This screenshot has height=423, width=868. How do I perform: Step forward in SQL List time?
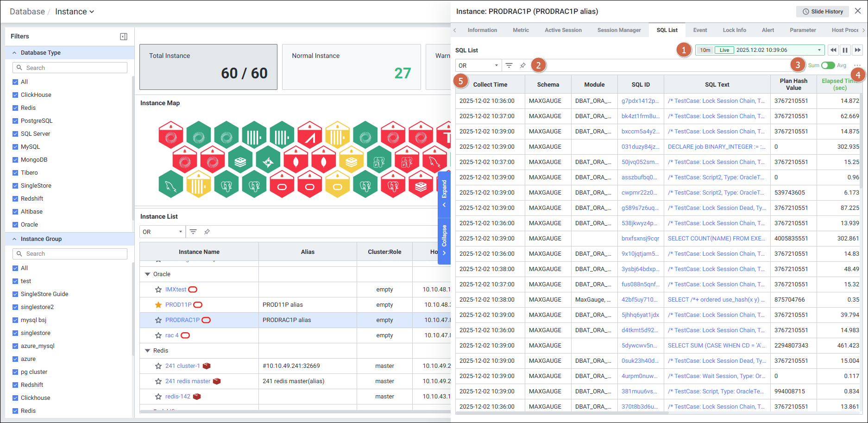[x=857, y=50]
